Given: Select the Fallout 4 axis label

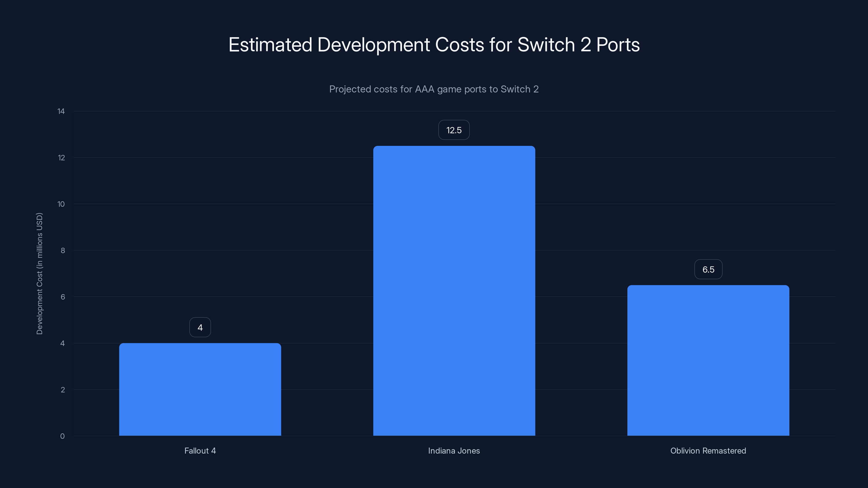Looking at the screenshot, I should tap(200, 451).
